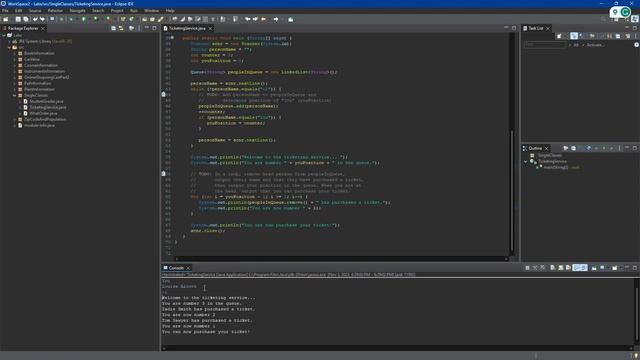This screenshot has height=360, width=640.
Task: Select the Console tab
Action: 176,268
